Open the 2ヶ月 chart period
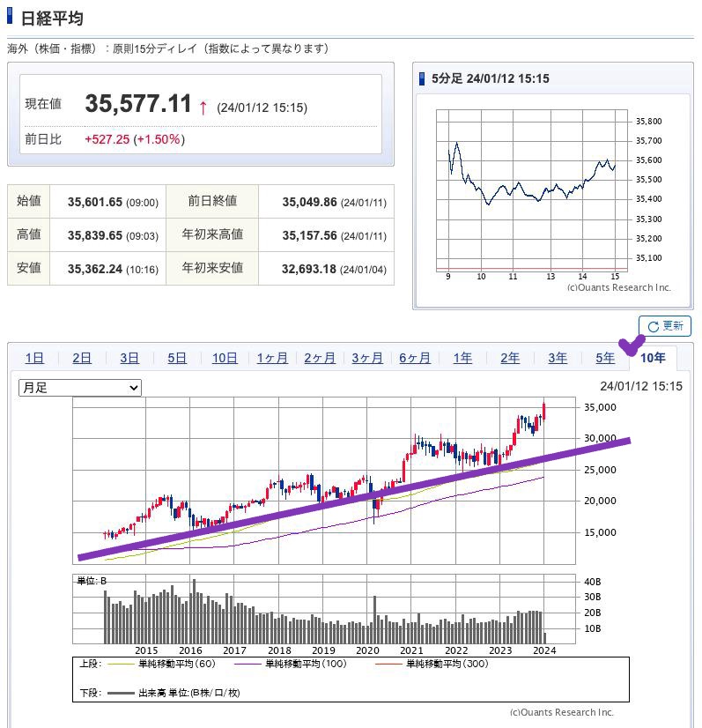702x728 pixels. point(320,358)
